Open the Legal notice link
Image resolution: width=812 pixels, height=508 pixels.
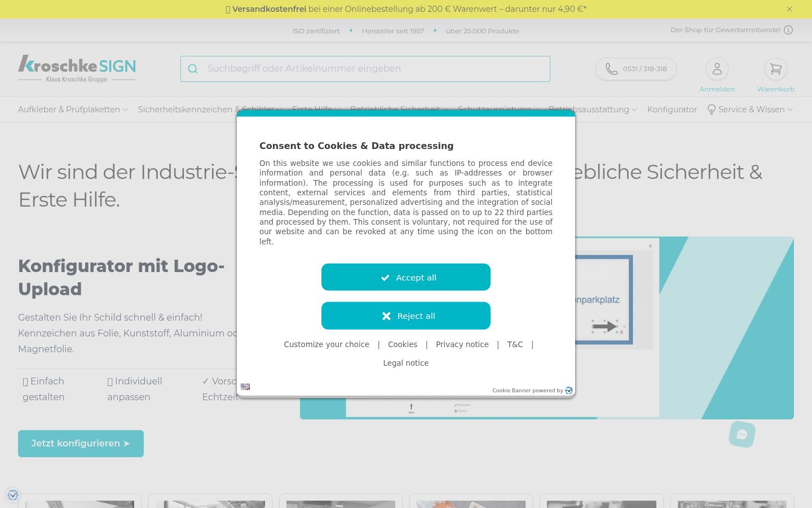[x=406, y=363]
